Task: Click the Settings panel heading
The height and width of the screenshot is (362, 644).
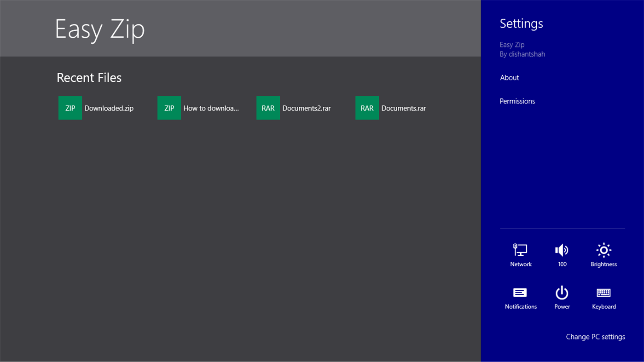Action: pos(521,23)
